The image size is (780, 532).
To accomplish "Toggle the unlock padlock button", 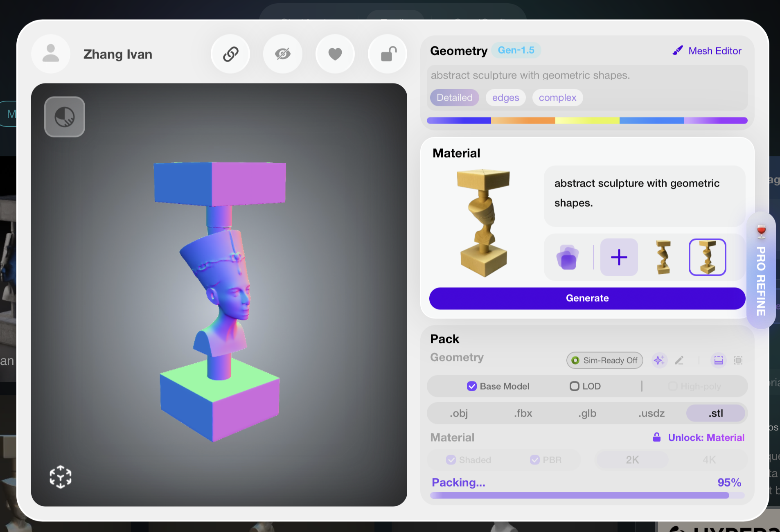I will pyautogui.click(x=388, y=54).
